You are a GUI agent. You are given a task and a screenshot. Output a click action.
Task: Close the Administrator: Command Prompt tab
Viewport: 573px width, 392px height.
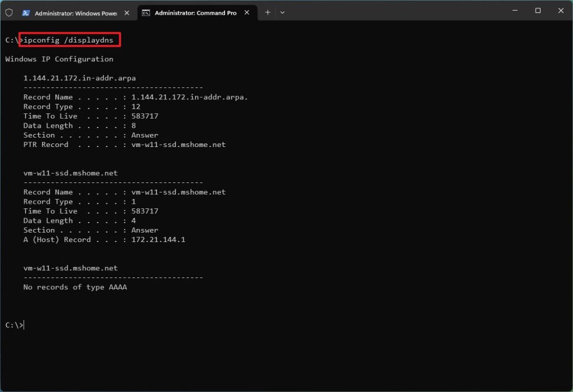(x=246, y=11)
